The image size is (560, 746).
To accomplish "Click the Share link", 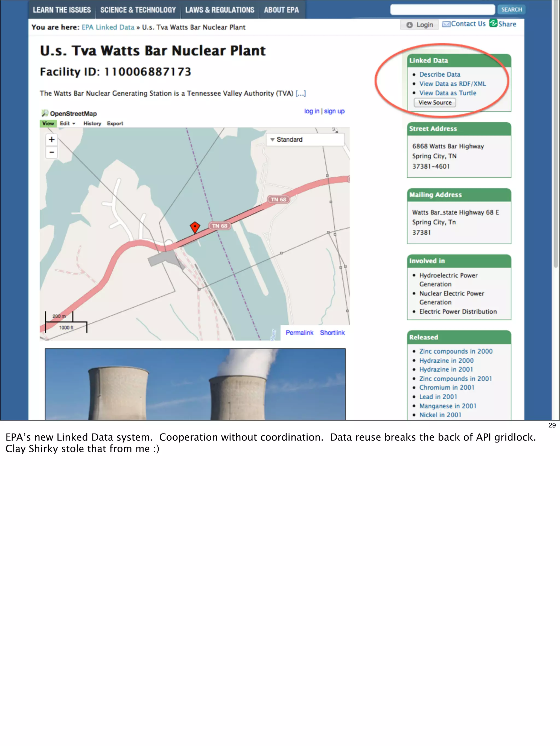I will (507, 24).
